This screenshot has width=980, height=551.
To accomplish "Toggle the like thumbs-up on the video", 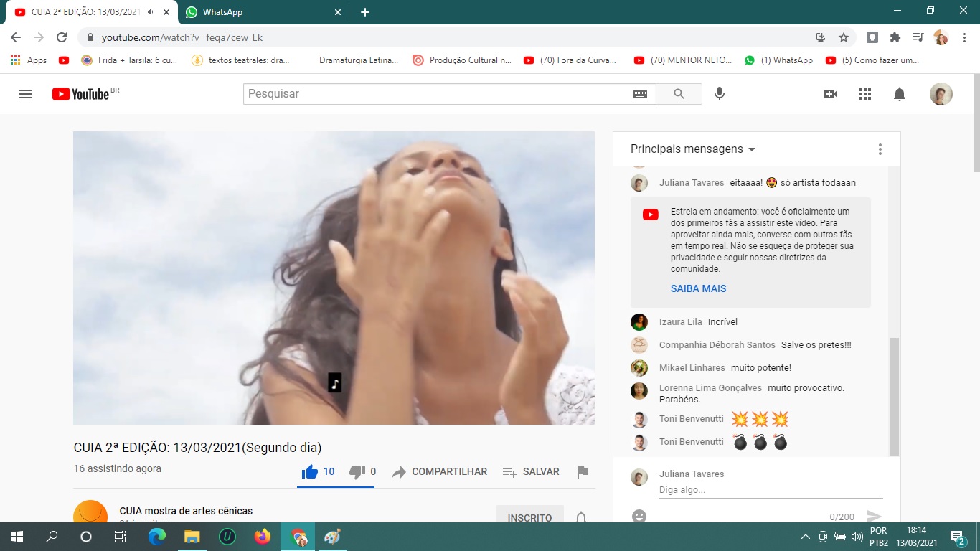I will pos(310,471).
